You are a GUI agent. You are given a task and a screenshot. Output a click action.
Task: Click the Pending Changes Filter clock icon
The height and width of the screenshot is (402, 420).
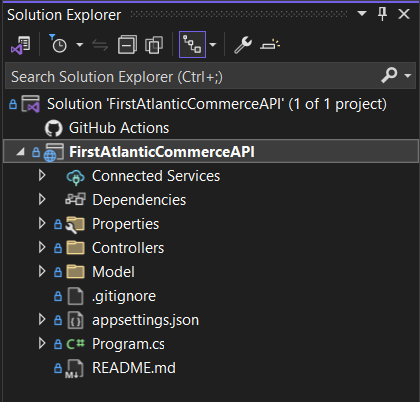click(x=58, y=44)
